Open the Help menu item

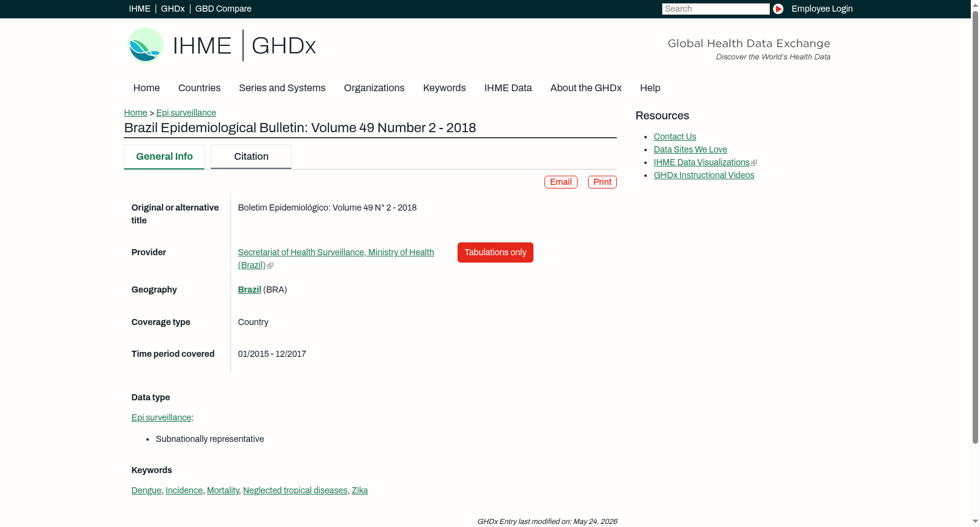coord(650,88)
